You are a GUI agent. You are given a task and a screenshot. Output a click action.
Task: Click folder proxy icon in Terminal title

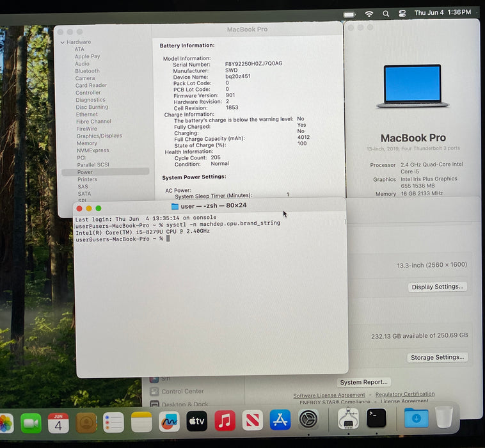tap(175, 206)
